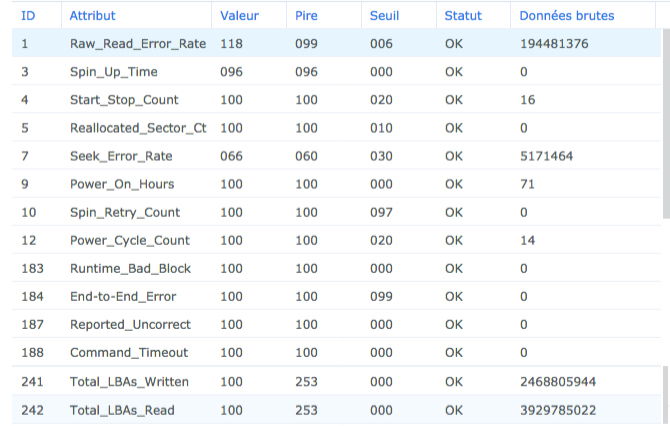
Task: Select the Command_Timeout attribute
Action: pos(129,353)
